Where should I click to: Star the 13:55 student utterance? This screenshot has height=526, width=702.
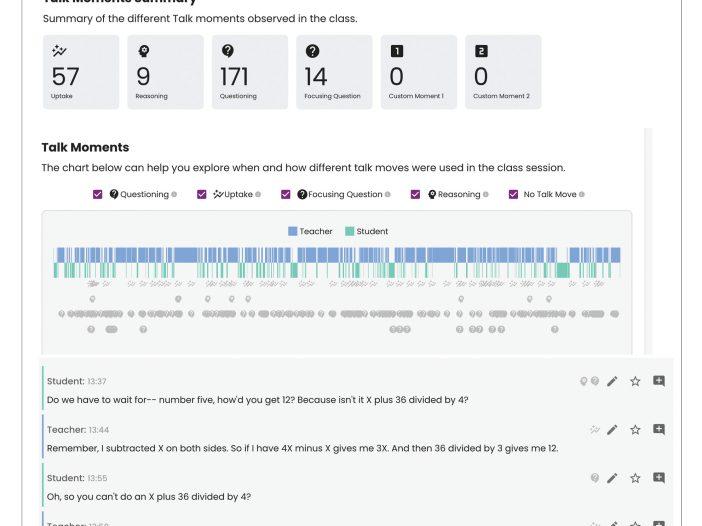tap(635, 478)
